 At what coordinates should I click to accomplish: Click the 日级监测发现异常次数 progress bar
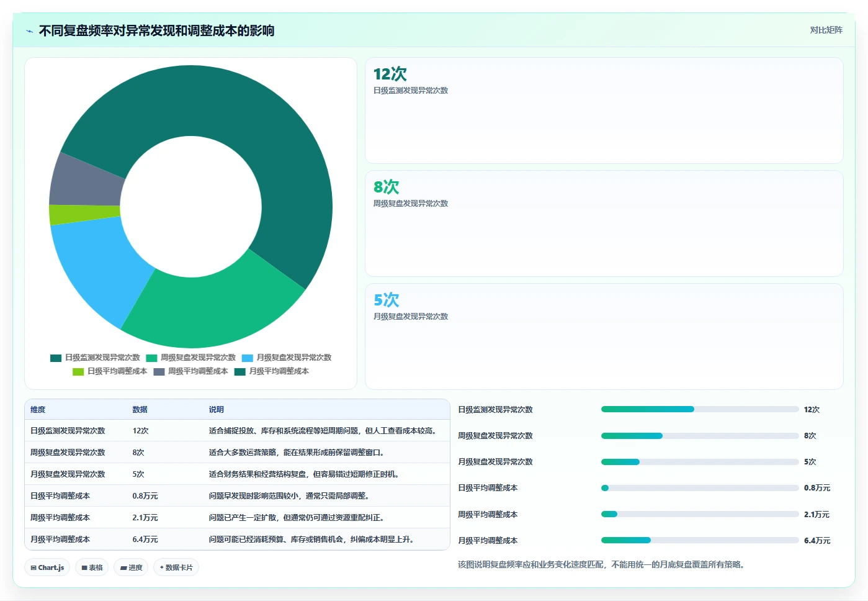click(x=700, y=409)
